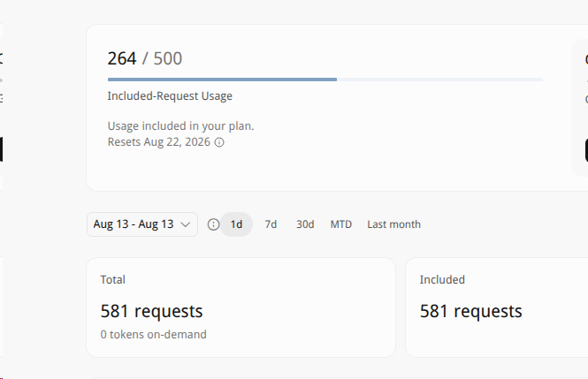Select the MTD range option

pos(341,224)
